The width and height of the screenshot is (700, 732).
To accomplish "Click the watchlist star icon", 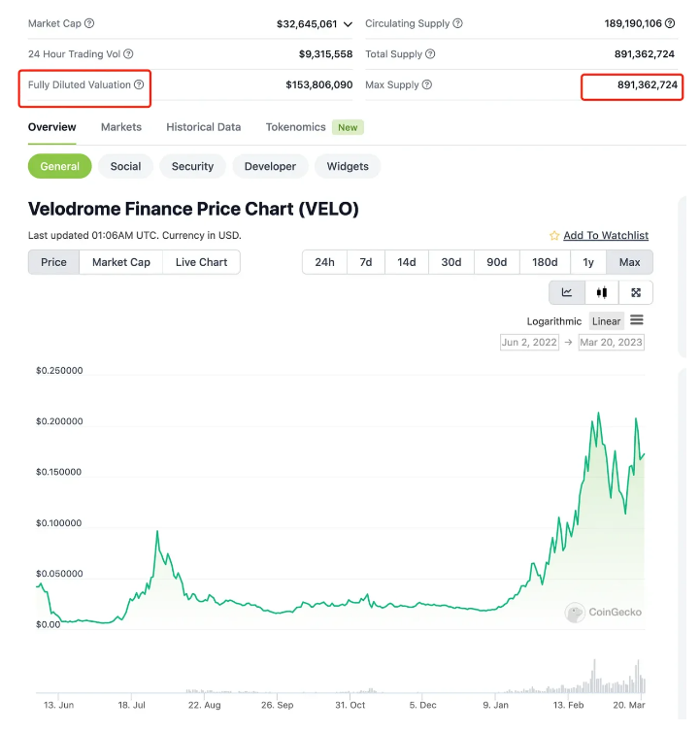I will [554, 236].
